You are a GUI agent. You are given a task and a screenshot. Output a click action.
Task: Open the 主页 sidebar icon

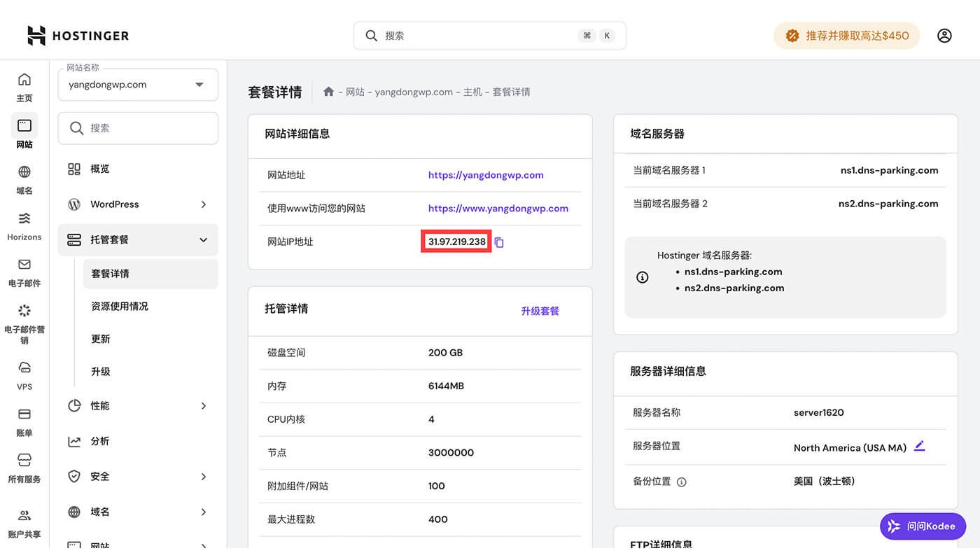tap(24, 87)
